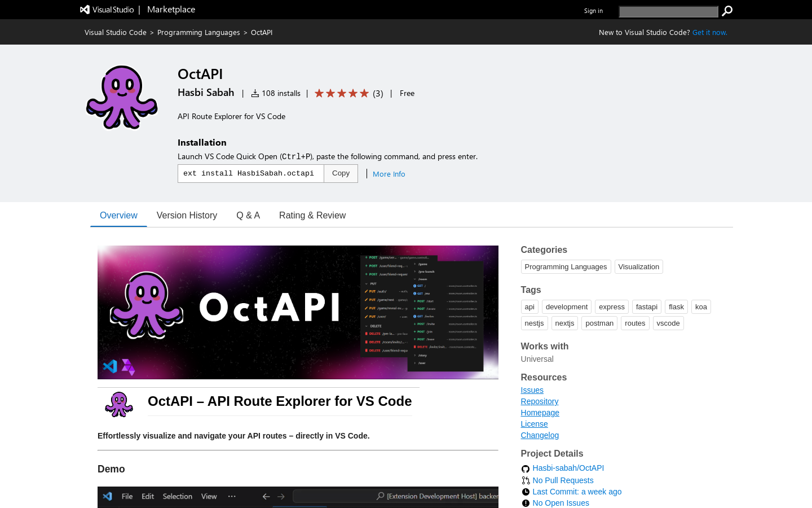Image resolution: width=812 pixels, height=508 pixels.
Task: Click the Selection menu in demo screenshot
Action: click(178, 496)
